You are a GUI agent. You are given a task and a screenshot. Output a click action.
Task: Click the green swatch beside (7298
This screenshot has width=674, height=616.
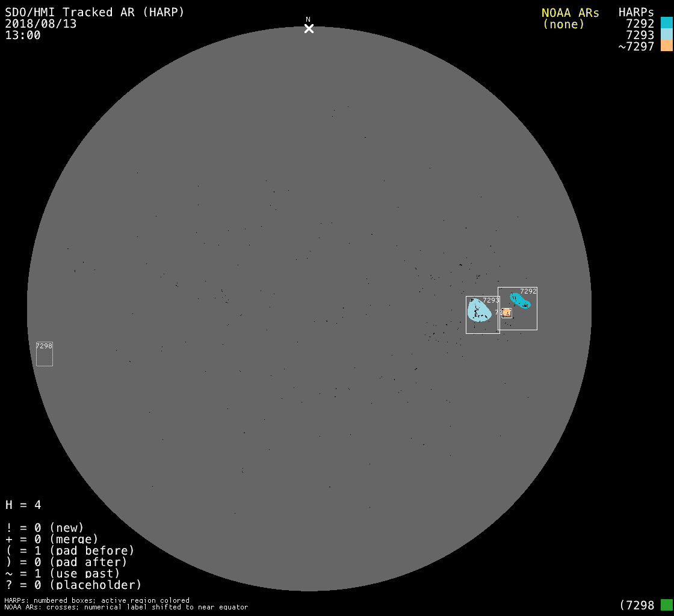(x=666, y=605)
